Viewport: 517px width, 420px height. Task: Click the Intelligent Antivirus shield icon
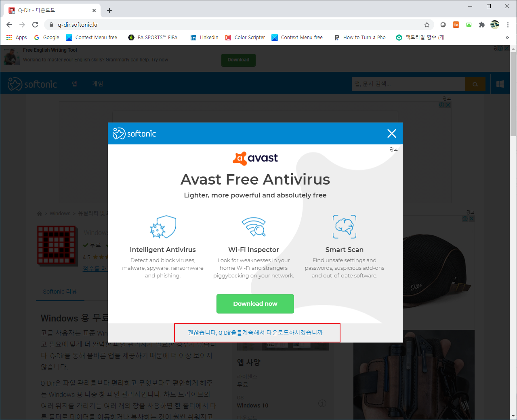(x=163, y=227)
